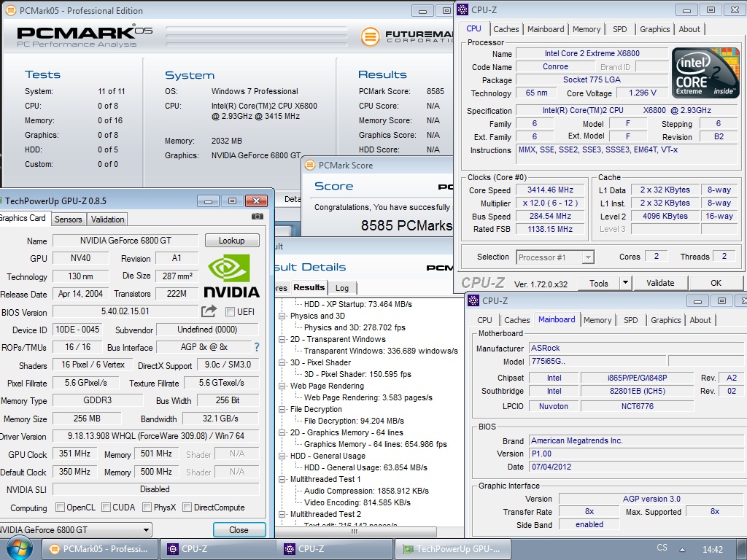Click the taskbar clock showing 14:42
The width and height of the screenshot is (747, 560).
click(712, 550)
